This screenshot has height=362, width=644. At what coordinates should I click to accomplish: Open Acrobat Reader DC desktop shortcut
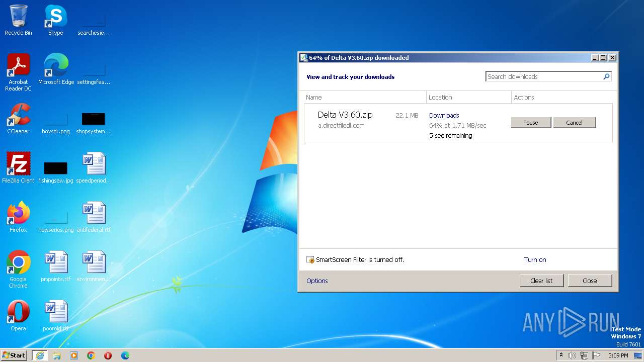point(18,72)
